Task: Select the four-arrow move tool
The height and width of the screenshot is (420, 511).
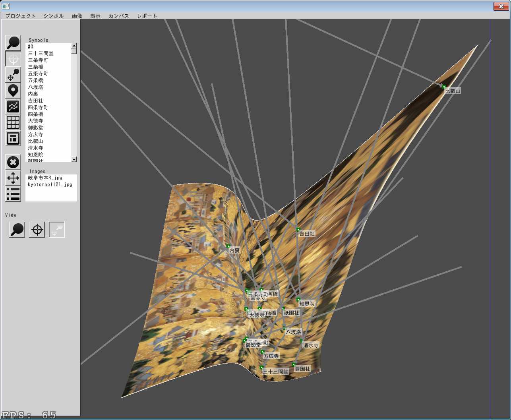Action: (x=13, y=178)
